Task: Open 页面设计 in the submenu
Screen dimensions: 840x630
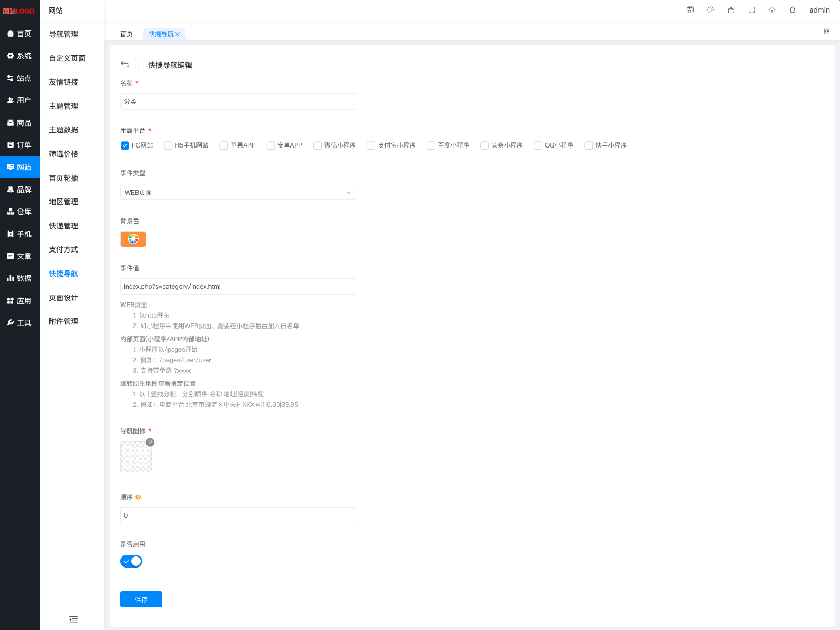Action: tap(64, 298)
